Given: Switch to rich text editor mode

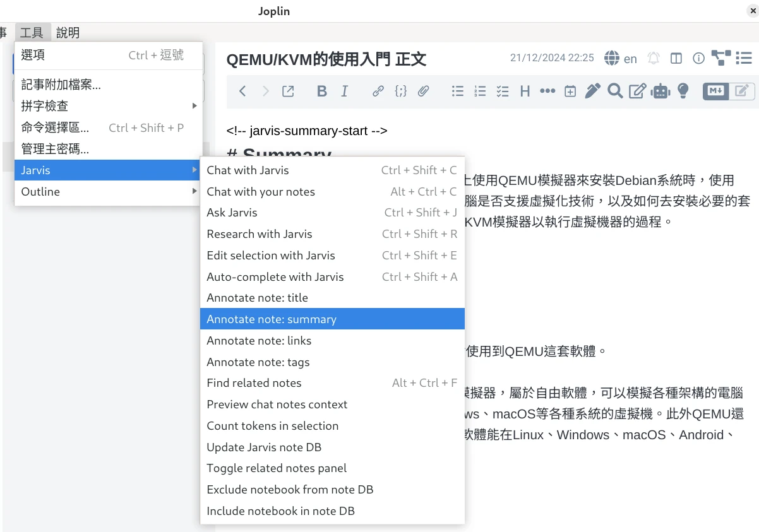Looking at the screenshot, I should [x=743, y=92].
